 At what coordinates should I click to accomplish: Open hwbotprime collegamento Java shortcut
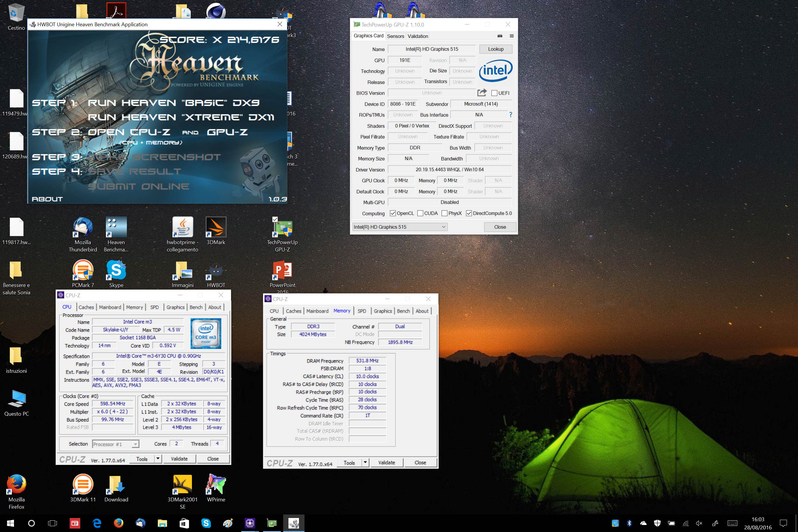click(183, 235)
